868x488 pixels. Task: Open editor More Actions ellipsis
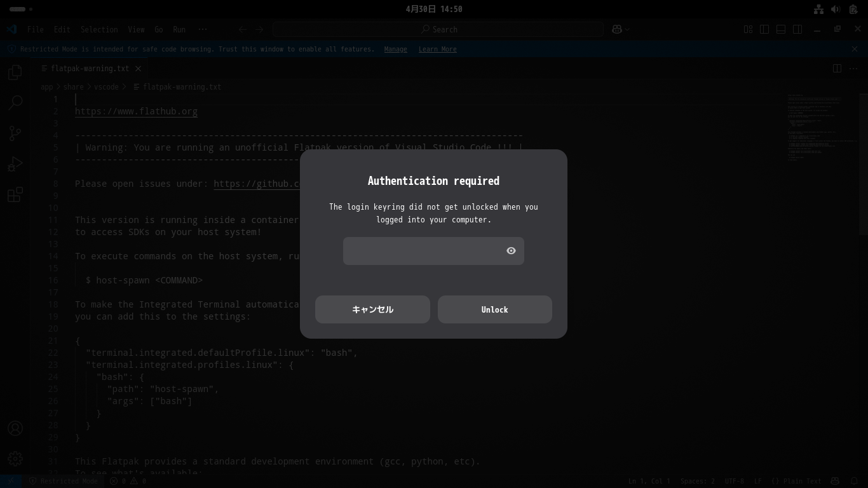854,69
